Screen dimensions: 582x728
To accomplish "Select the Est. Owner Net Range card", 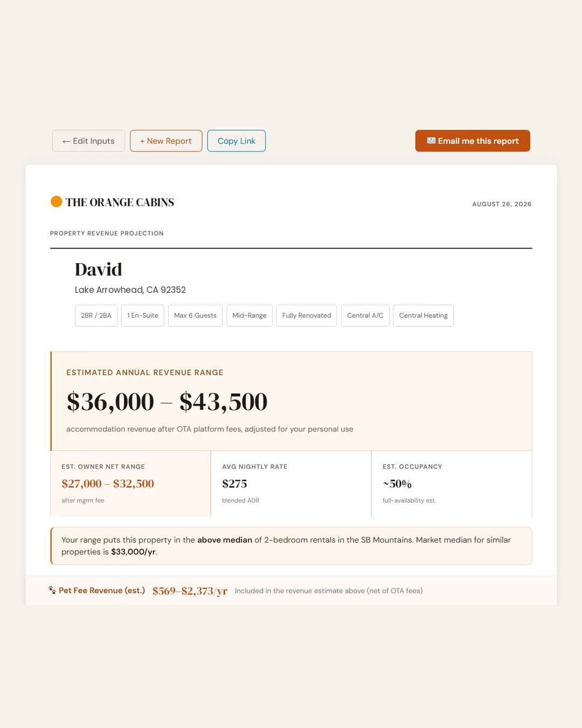I will [130, 484].
